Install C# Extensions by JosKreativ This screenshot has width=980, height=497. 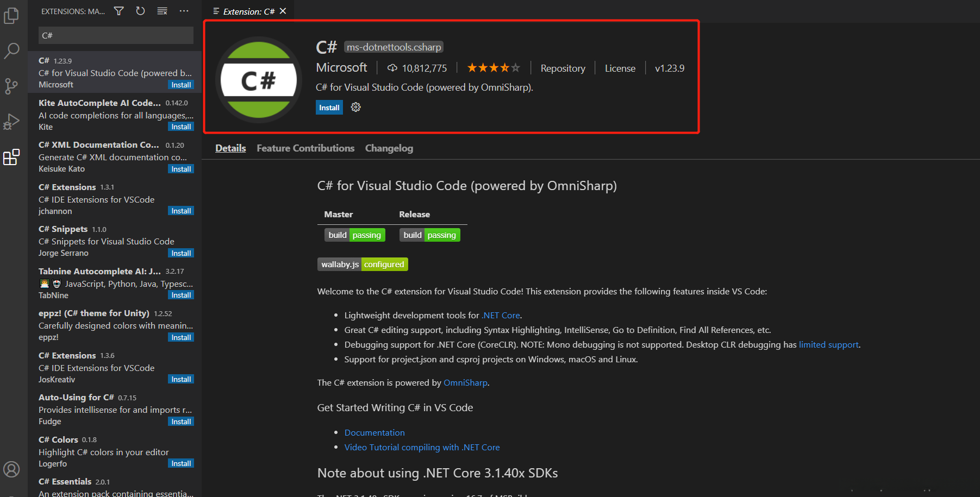point(181,379)
